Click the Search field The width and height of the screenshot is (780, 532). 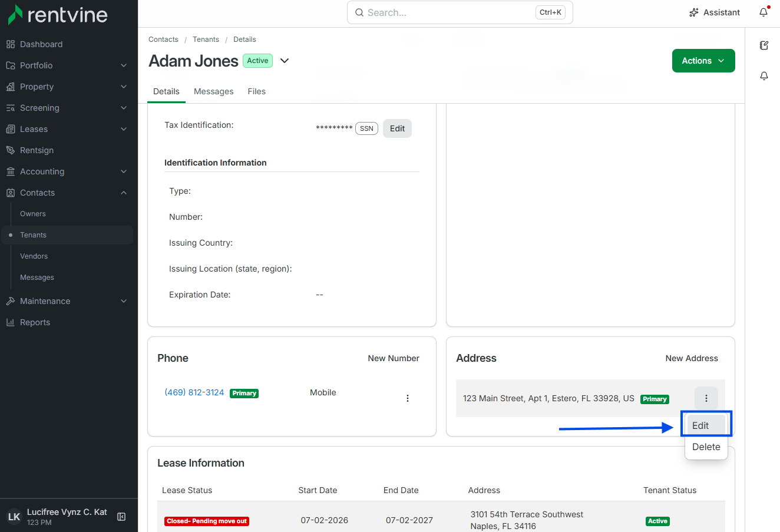(x=460, y=12)
